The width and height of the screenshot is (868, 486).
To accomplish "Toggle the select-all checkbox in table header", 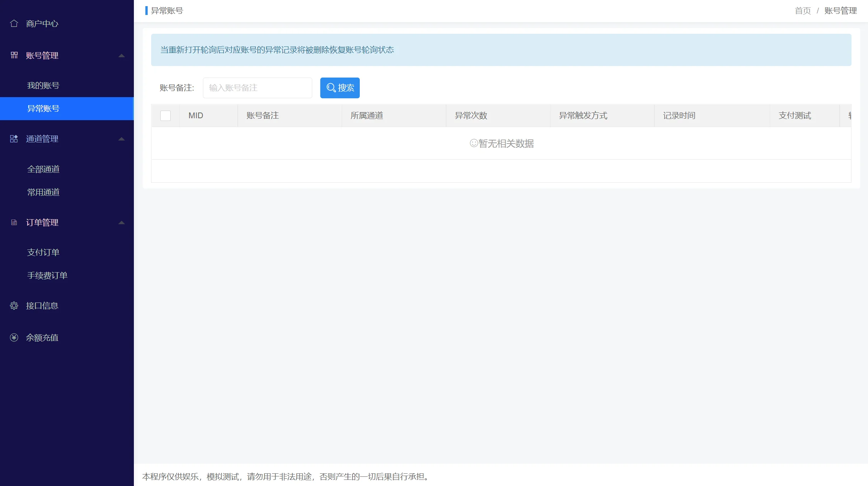I will click(x=165, y=116).
